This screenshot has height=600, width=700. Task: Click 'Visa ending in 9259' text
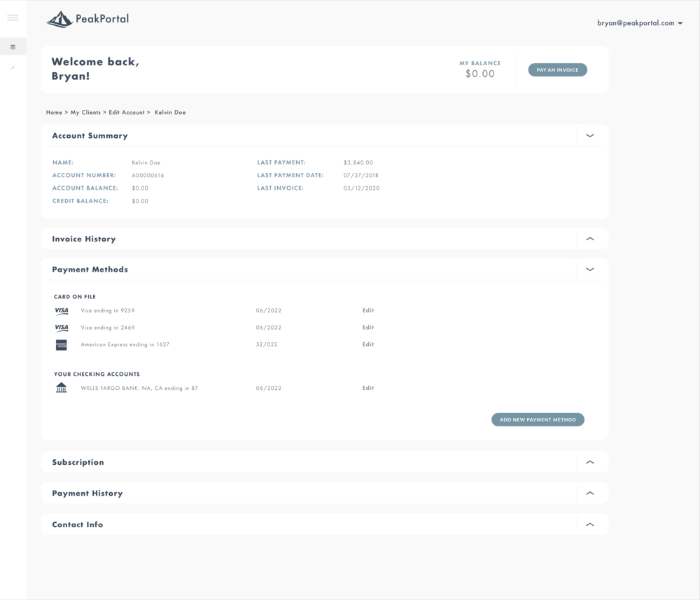108,310
